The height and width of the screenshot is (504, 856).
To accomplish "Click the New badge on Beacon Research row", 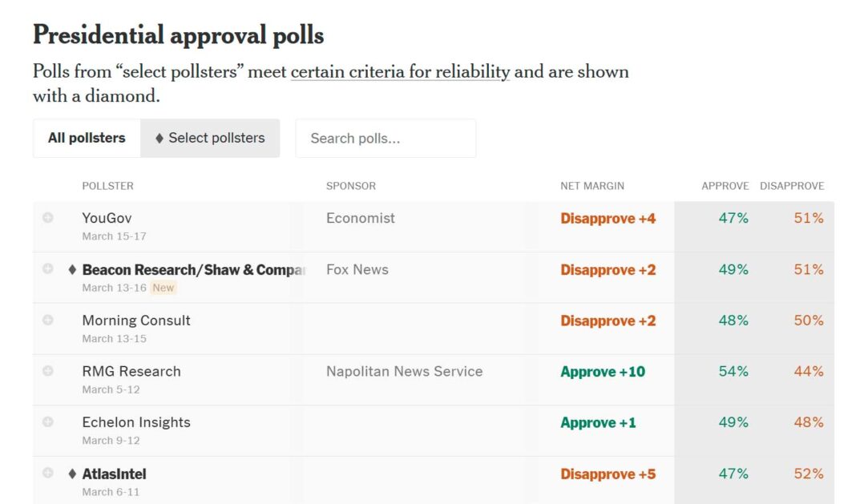I will (164, 288).
